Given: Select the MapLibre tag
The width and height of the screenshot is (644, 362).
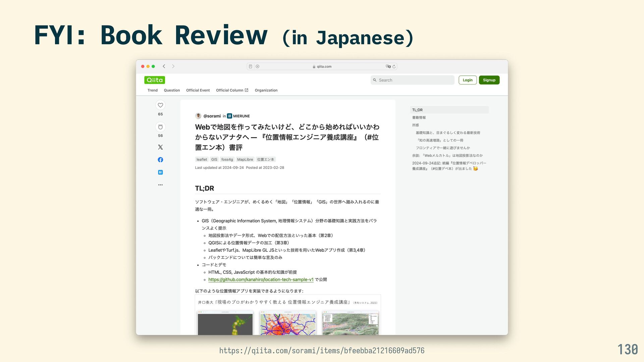Looking at the screenshot, I should coord(245,160).
